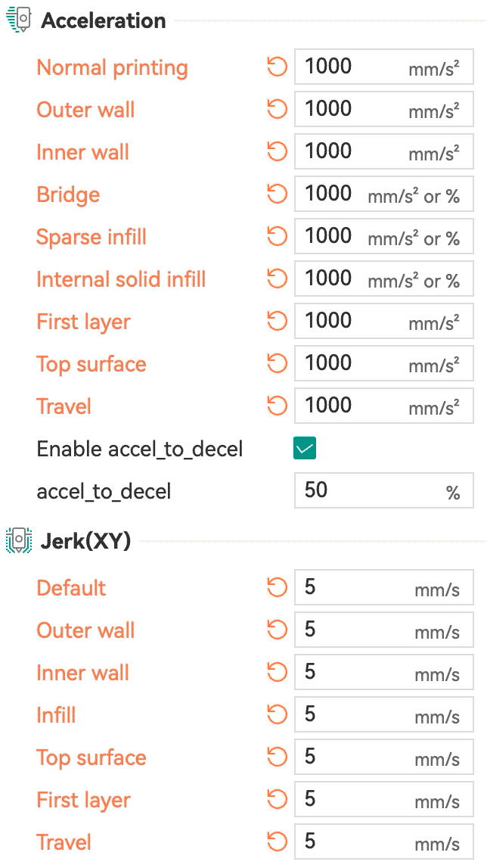Reset Normal printing acceleration to default

point(277,67)
